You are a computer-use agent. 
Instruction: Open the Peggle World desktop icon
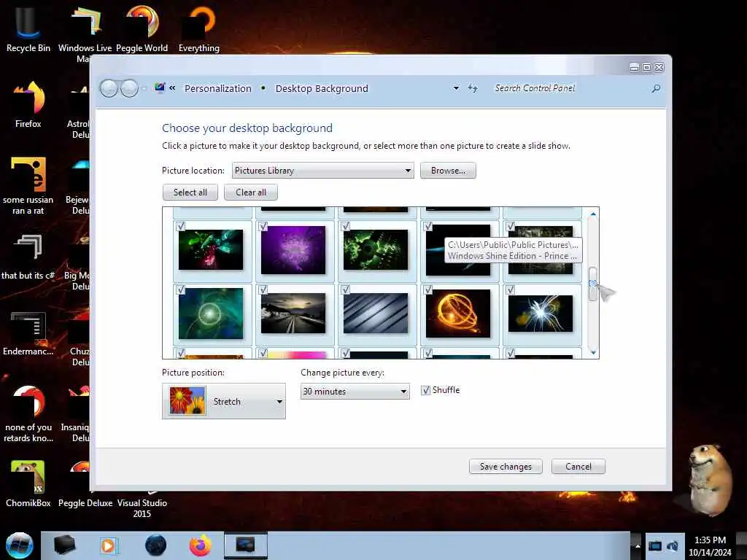142,28
